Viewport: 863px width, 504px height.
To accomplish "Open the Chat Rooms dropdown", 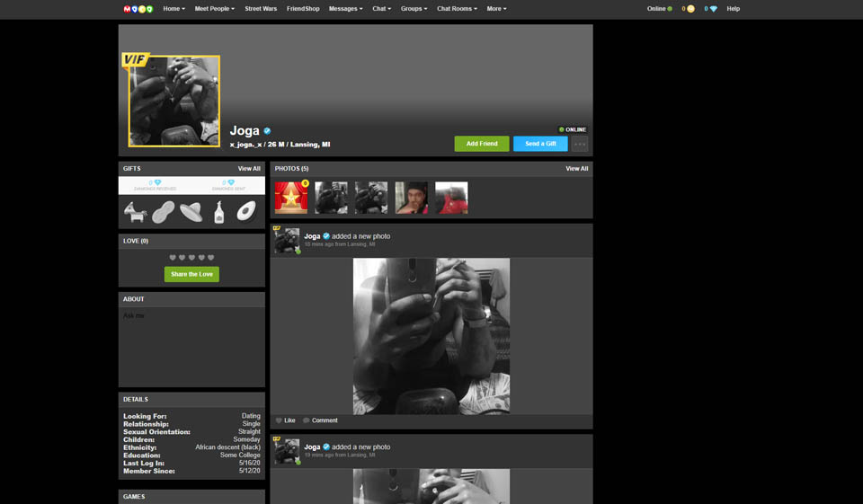I will [457, 9].
